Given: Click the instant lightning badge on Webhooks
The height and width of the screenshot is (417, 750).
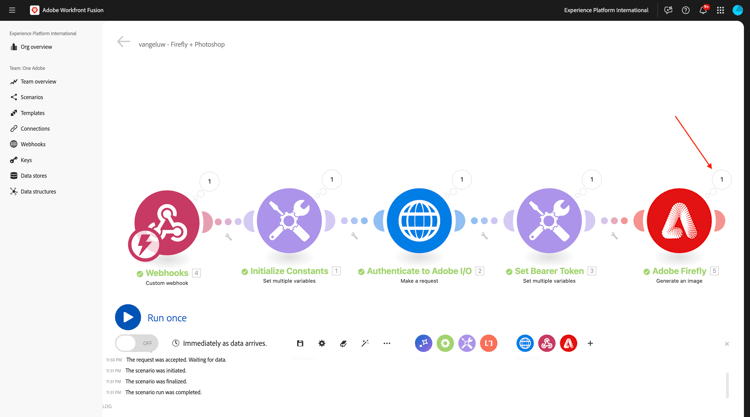Looking at the screenshot, I should point(144,245).
